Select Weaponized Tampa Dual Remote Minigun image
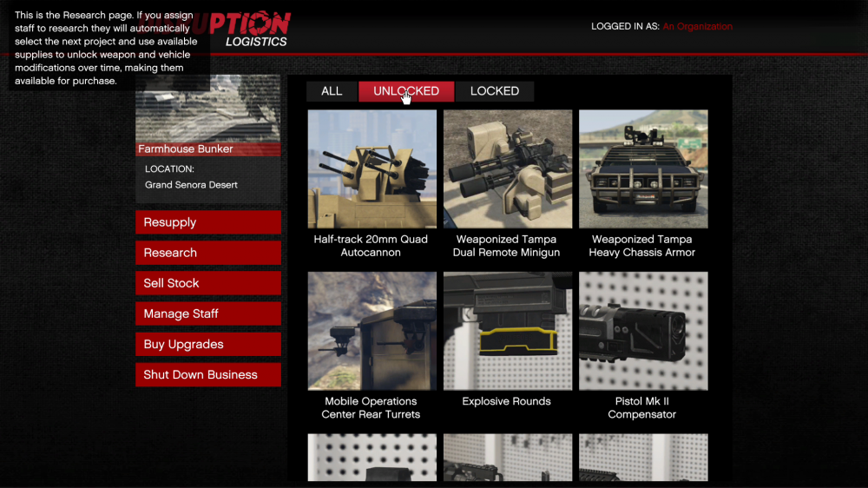This screenshot has height=488, width=868. point(508,169)
